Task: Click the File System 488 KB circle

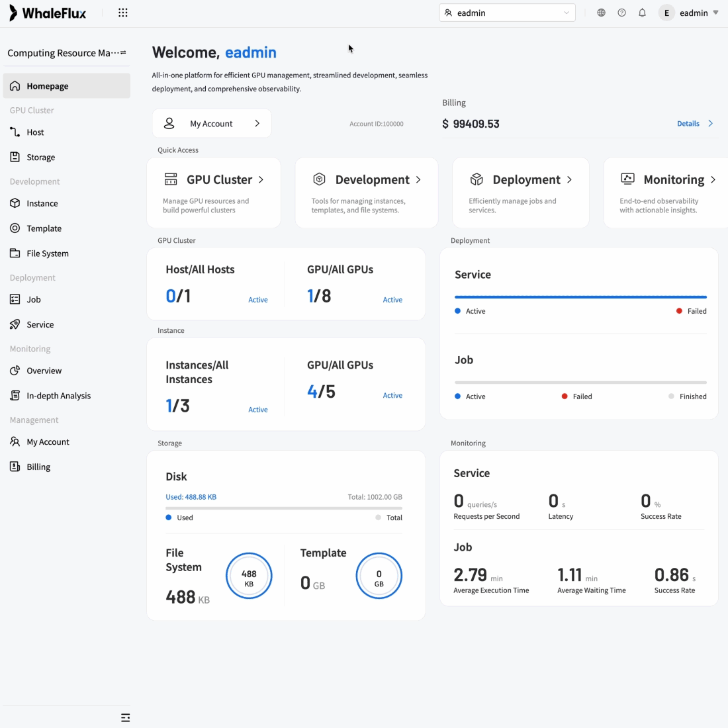Action: [249, 576]
